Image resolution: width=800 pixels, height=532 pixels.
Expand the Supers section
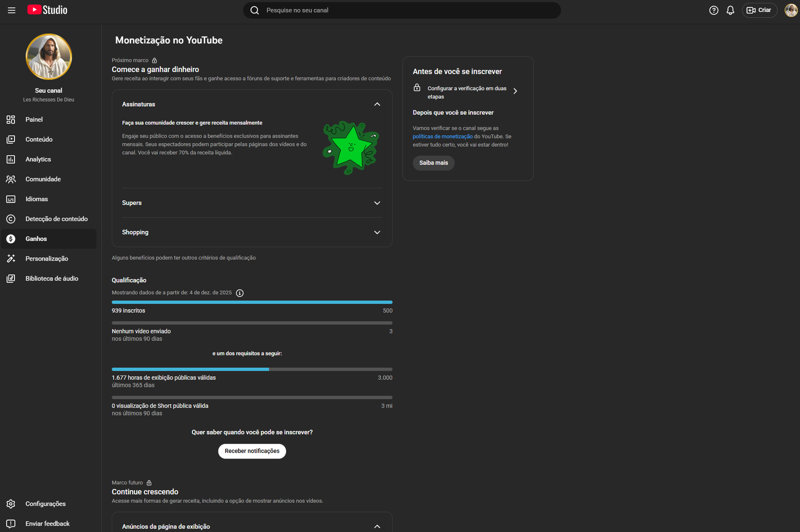377,203
